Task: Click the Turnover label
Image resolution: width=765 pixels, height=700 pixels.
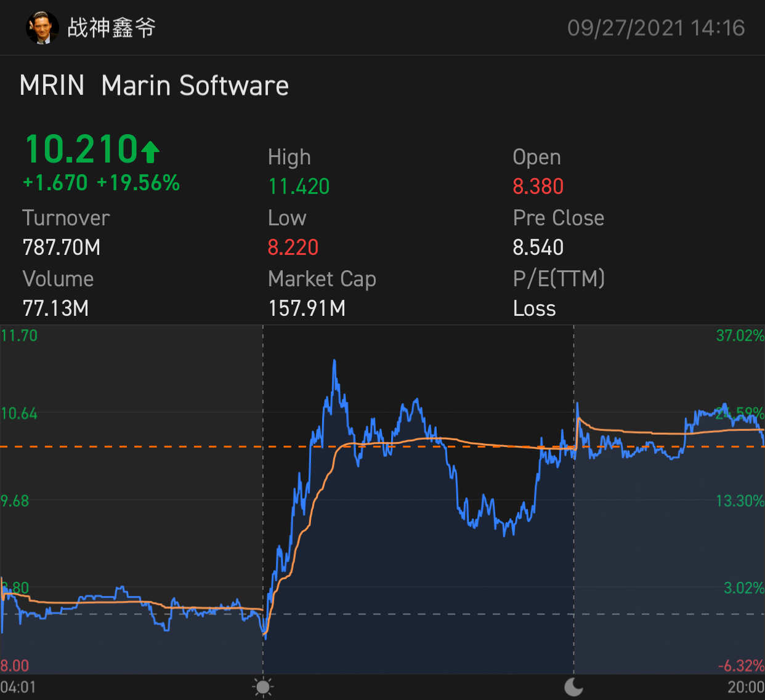Action: pos(66,218)
